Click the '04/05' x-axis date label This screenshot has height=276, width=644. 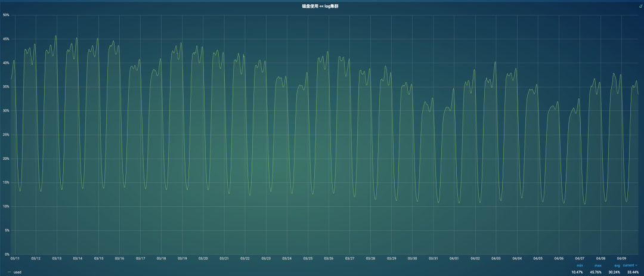[538, 258]
